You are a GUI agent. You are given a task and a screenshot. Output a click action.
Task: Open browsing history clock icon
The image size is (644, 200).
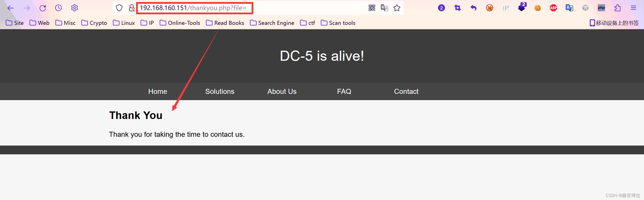coord(58,8)
